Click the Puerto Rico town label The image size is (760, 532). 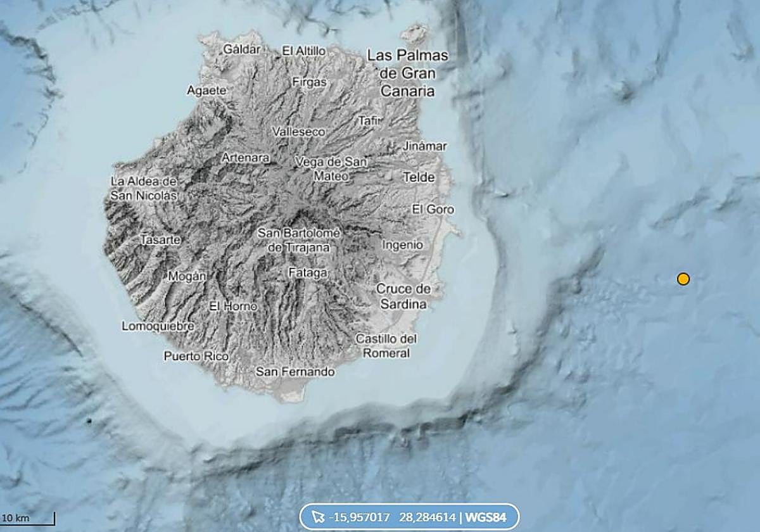pos(196,356)
